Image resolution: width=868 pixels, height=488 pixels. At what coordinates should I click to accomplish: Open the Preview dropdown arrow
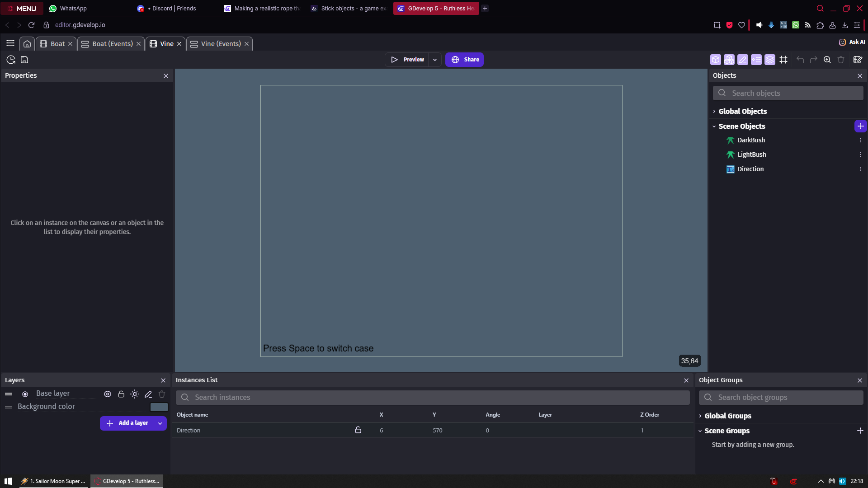pos(434,60)
